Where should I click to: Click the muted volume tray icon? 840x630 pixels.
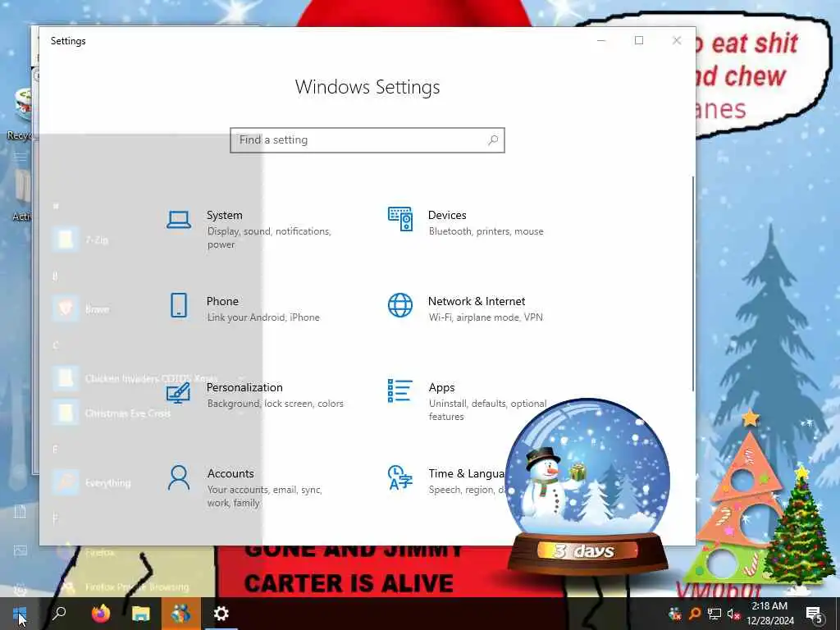tap(733, 614)
